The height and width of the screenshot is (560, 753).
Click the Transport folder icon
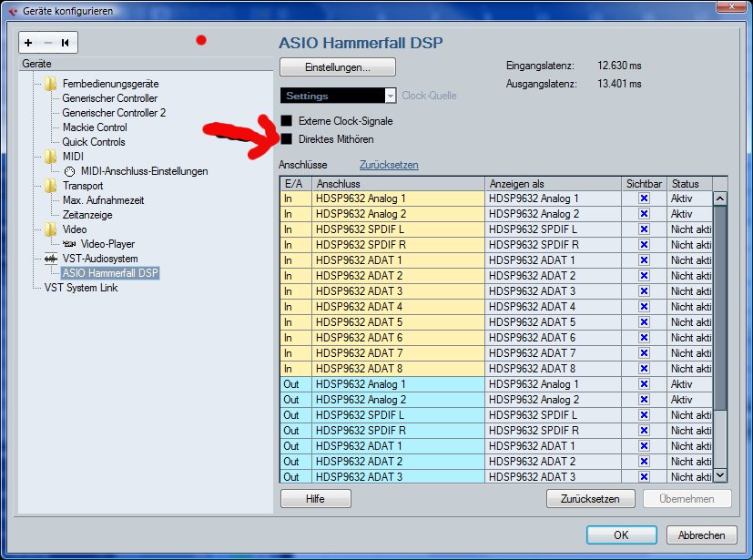click(x=50, y=186)
